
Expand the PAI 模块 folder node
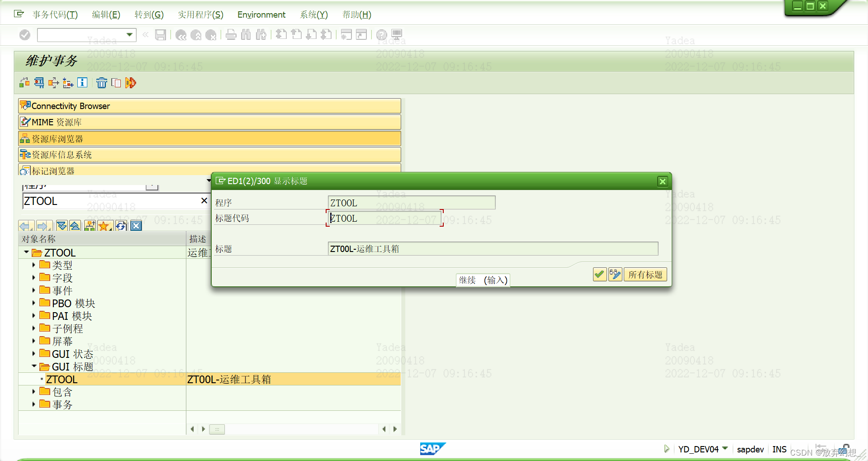[x=33, y=316]
